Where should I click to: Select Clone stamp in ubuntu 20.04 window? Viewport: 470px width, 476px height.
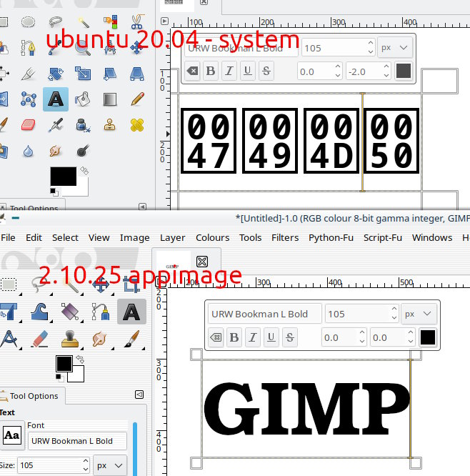[110, 125]
